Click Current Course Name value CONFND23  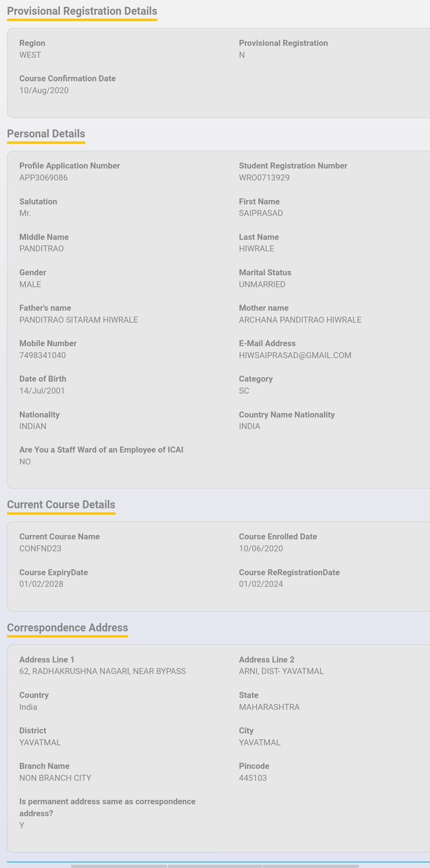(40, 549)
